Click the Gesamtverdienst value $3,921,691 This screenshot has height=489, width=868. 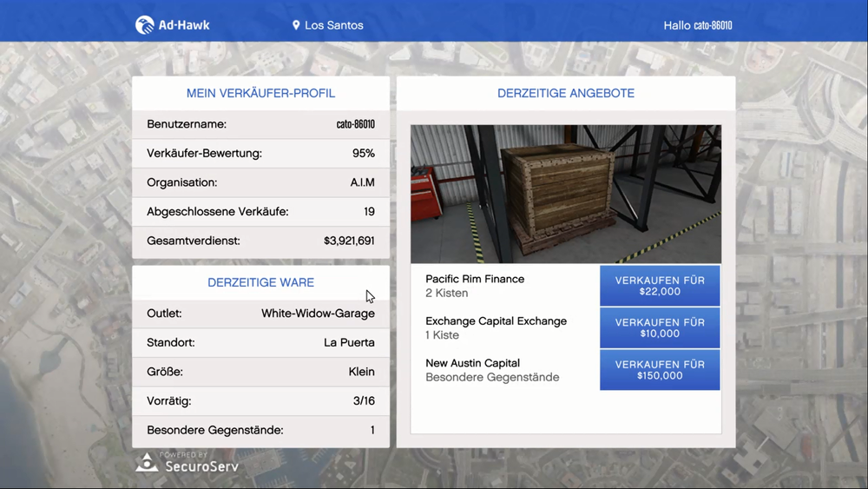pyautogui.click(x=349, y=241)
